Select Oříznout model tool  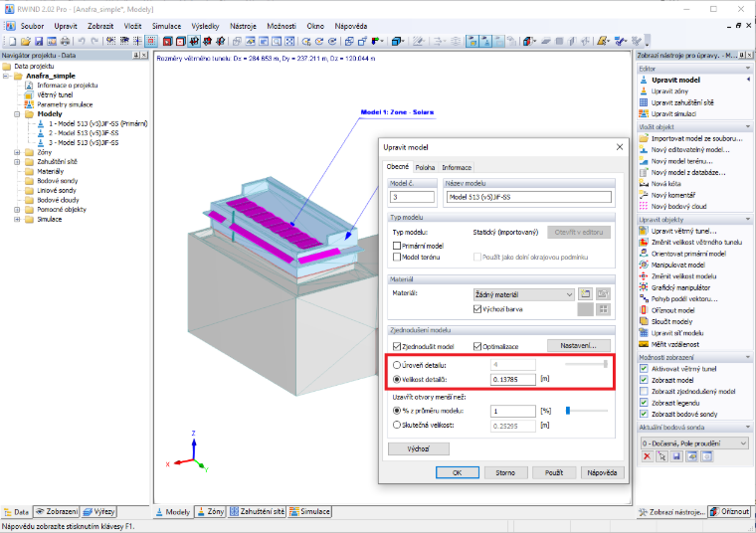click(672, 310)
